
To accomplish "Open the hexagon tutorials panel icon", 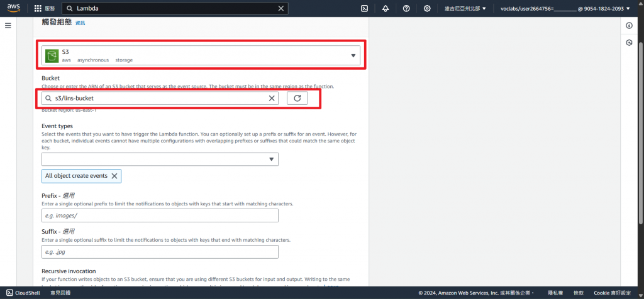I will (x=629, y=43).
